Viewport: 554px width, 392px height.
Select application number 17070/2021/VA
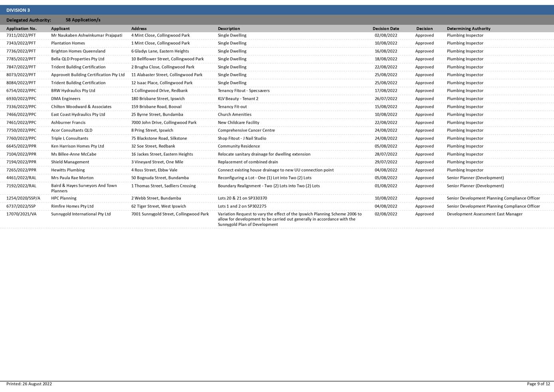[x=21, y=214]
